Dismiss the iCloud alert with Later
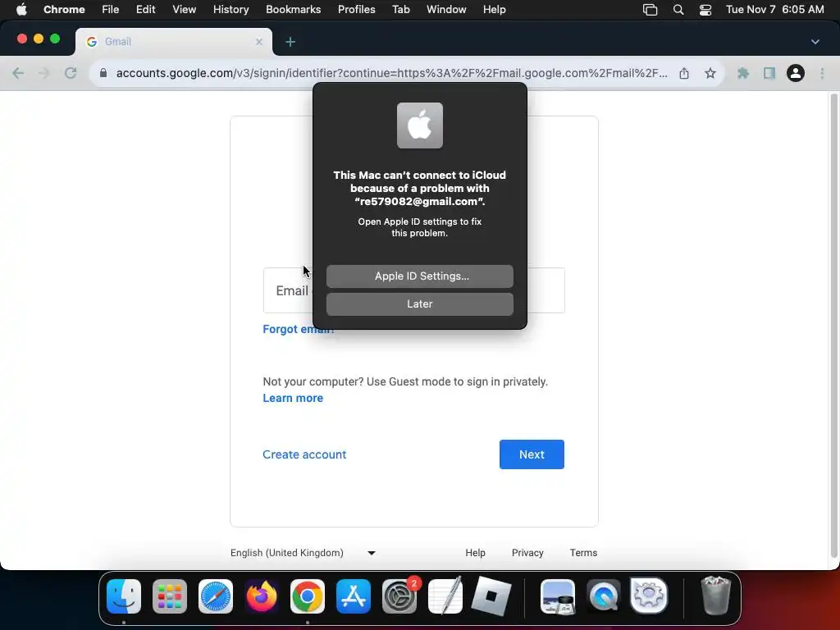 [x=419, y=304]
